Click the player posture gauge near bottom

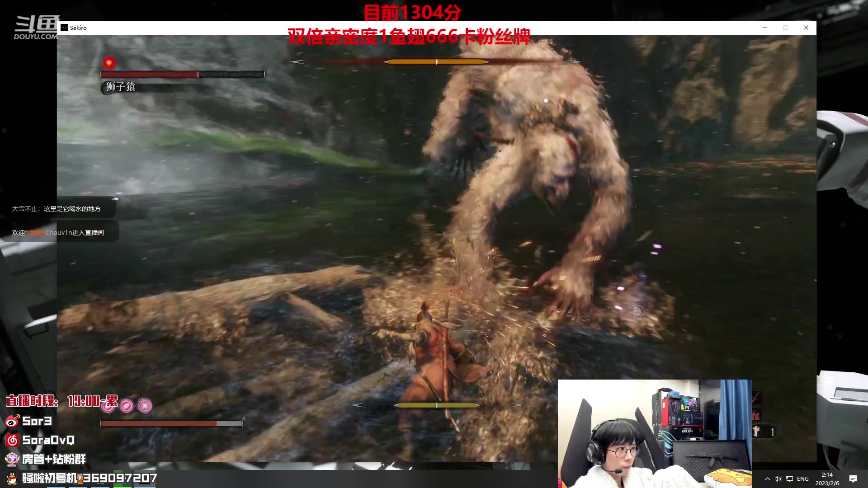click(436, 405)
